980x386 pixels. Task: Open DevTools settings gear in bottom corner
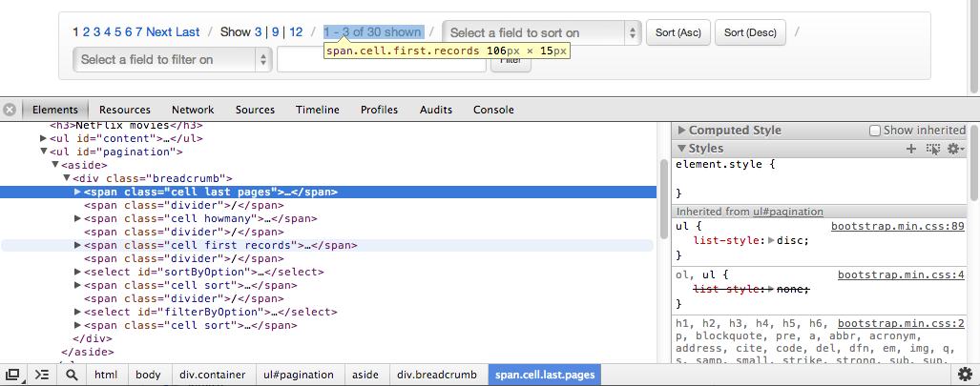point(965,375)
